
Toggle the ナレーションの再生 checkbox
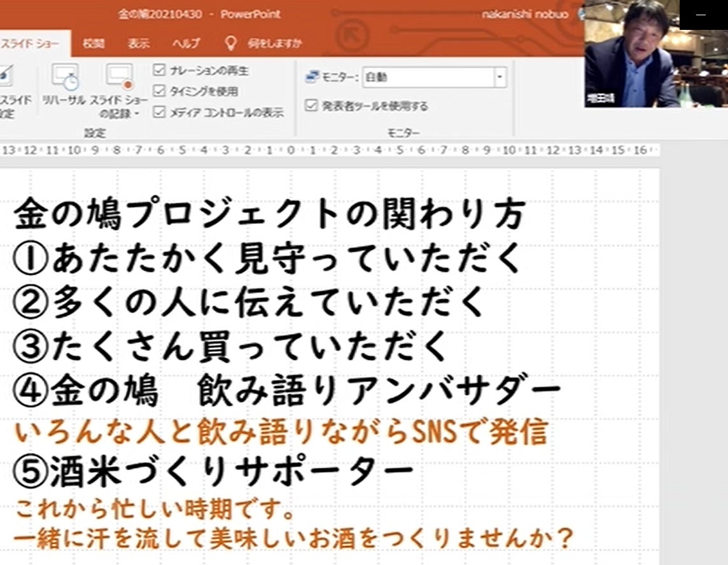tap(159, 71)
